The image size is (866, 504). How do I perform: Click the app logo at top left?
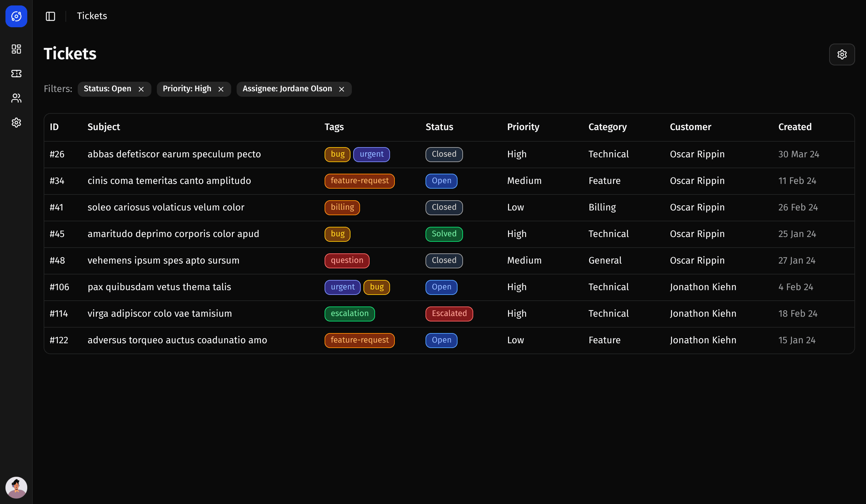(x=16, y=16)
